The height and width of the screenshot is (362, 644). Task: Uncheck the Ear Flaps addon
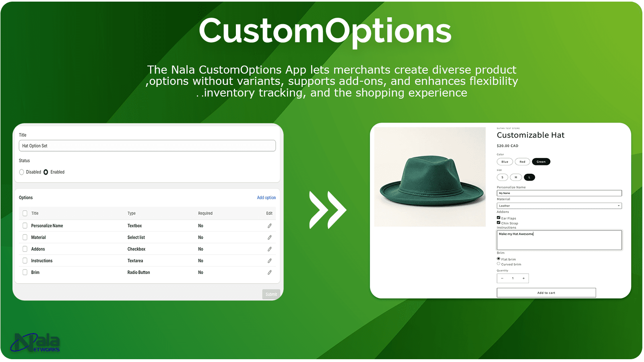[x=499, y=218]
